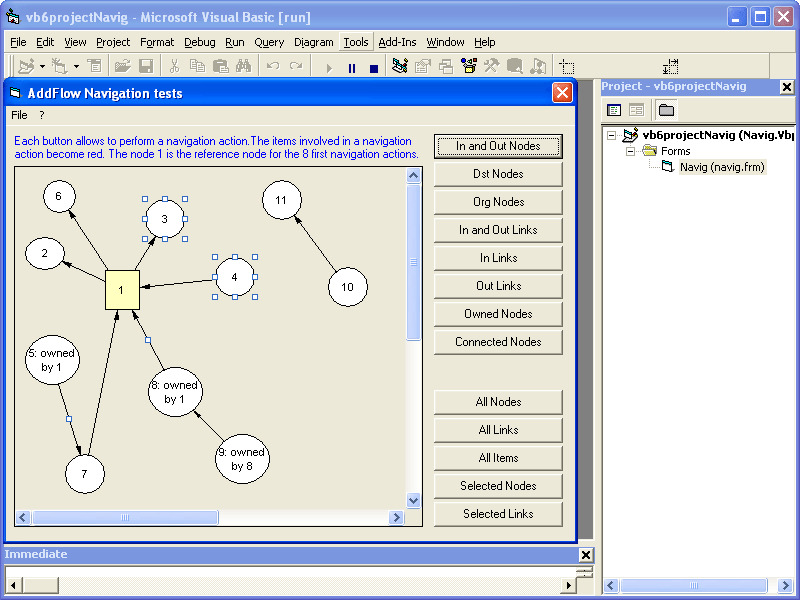Screen dimensions: 800x600
Task: Select circle node 10 in diagram
Action: point(347,287)
